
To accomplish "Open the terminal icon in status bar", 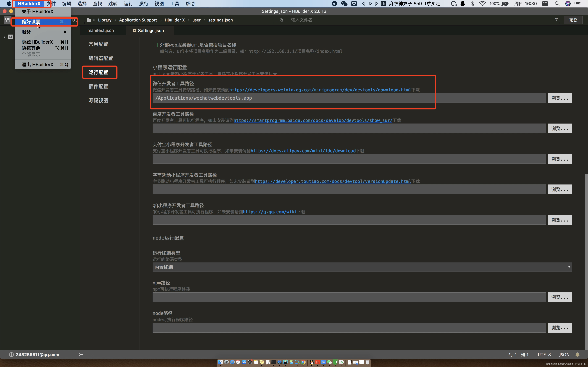I will pyautogui.click(x=92, y=355).
